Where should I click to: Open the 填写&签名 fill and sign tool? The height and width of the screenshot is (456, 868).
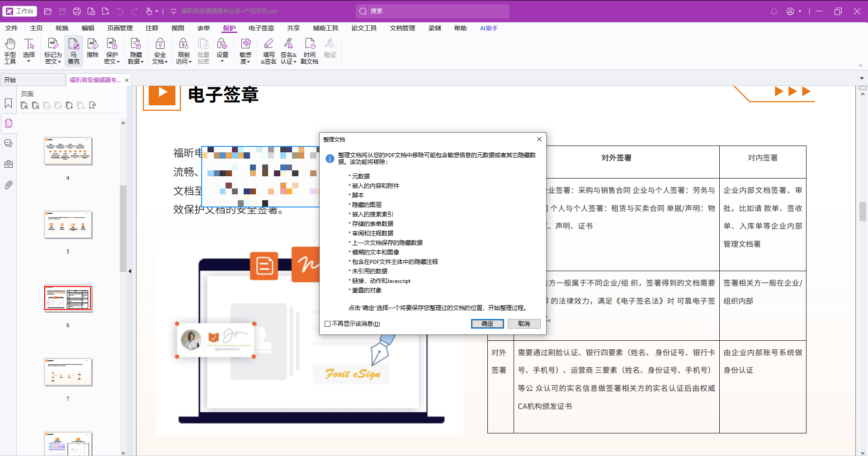coord(269,51)
